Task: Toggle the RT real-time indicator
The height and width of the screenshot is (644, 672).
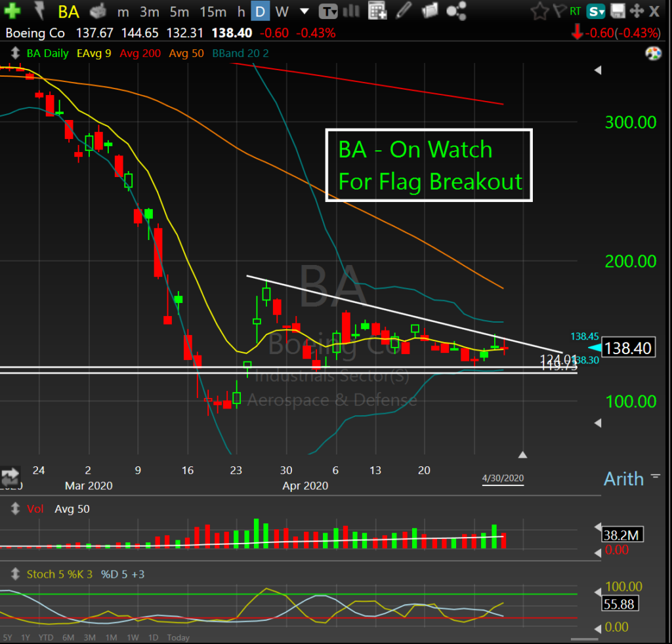Action: (575, 11)
